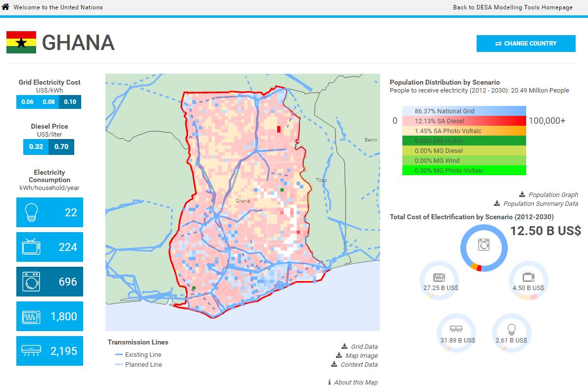Click the heater cost donut 27.25 B US$
Screen dimensions: 588x391
(439, 281)
